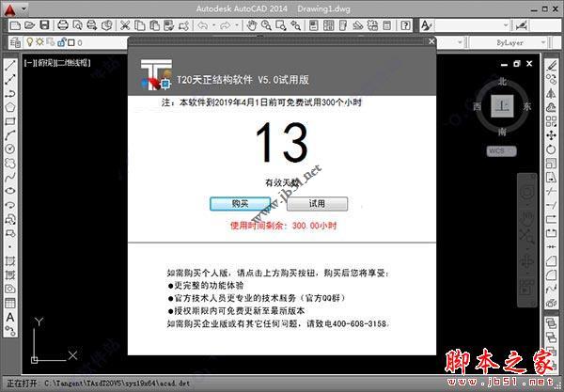564x392 pixels.
Task: Select the Multiline Text A tool
Action: [10, 317]
